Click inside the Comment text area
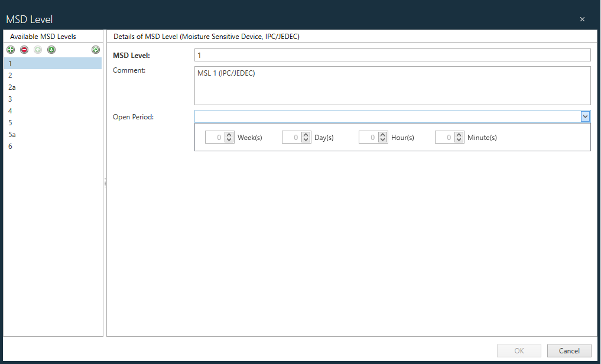Screen dimensions: 601x364 click(x=392, y=86)
